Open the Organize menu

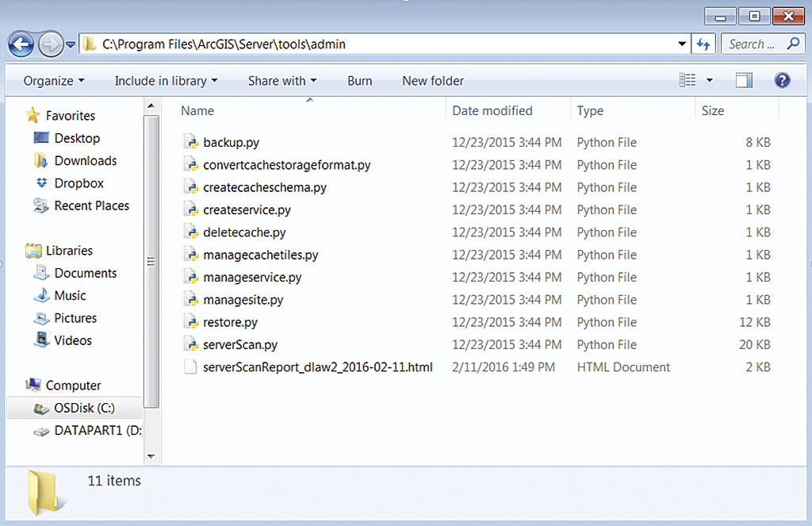click(x=54, y=81)
